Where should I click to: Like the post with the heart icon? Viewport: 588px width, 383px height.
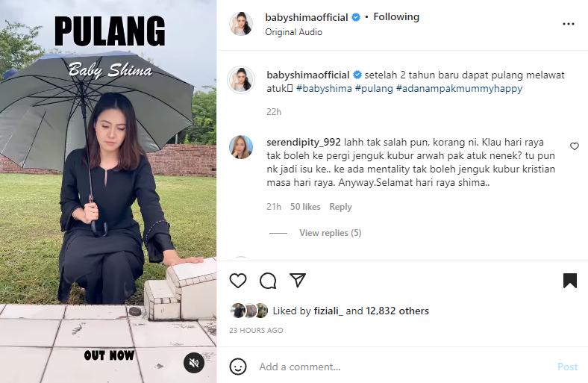[x=238, y=281]
